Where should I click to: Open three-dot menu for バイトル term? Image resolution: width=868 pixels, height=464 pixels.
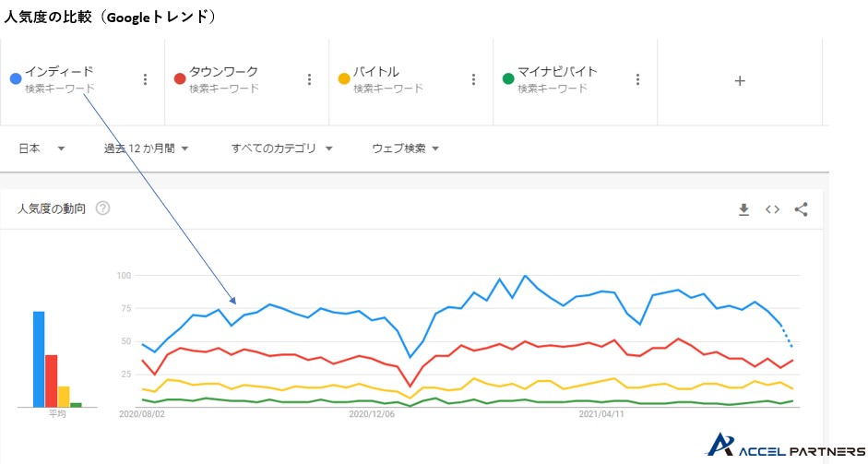473,80
